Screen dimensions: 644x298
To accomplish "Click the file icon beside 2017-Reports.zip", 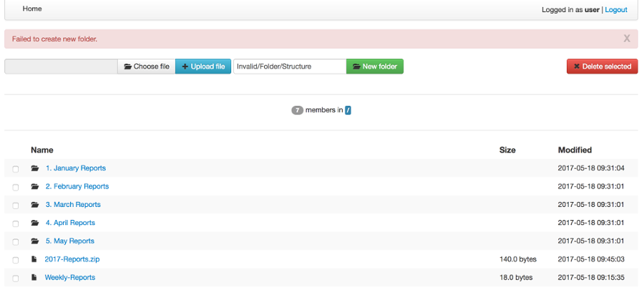I will click(34, 259).
